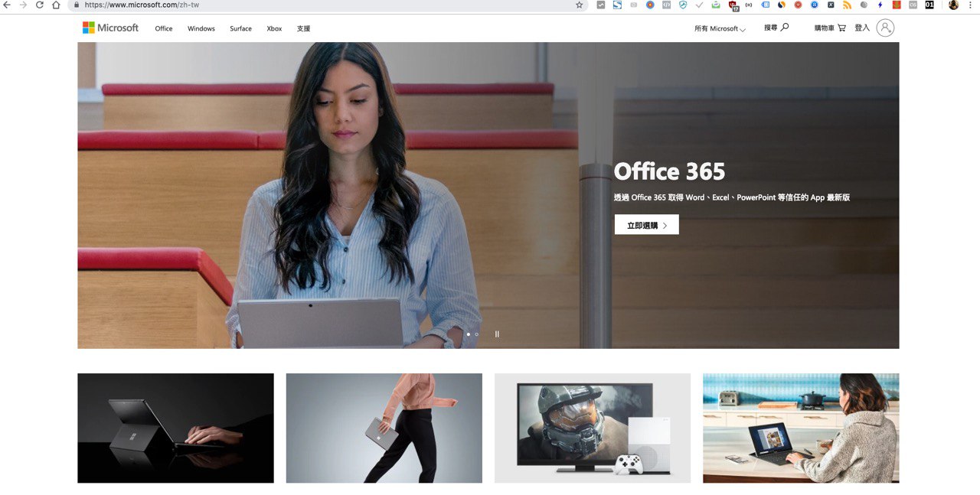This screenshot has width=980, height=495.
Task: Click the Microsoft logo
Action: tap(110, 28)
